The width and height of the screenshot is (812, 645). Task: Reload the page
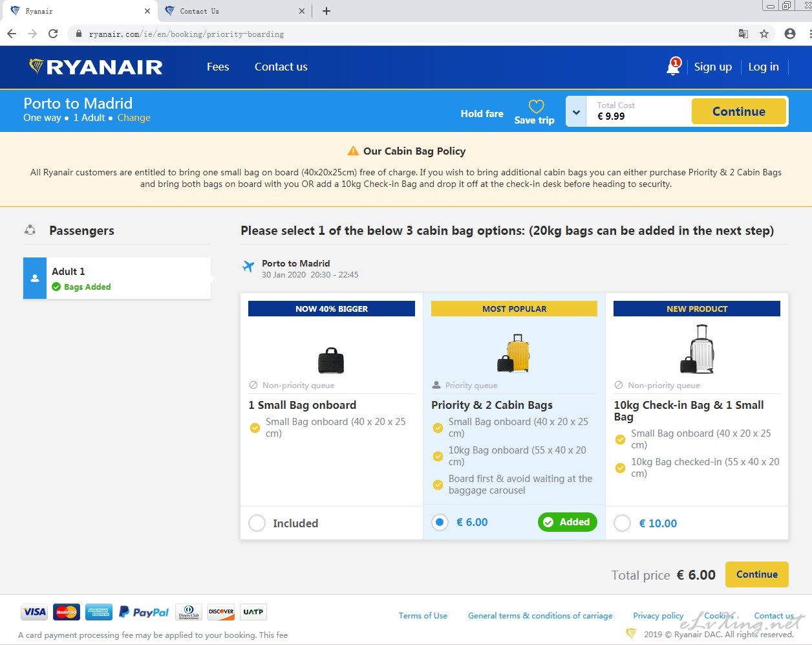(53, 34)
